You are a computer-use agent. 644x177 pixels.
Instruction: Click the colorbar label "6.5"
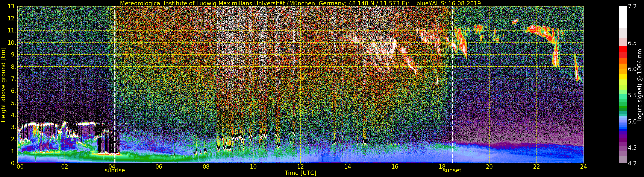(632, 43)
